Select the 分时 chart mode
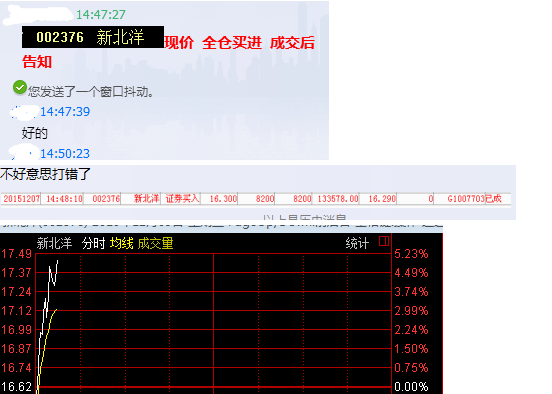 pyautogui.click(x=93, y=243)
